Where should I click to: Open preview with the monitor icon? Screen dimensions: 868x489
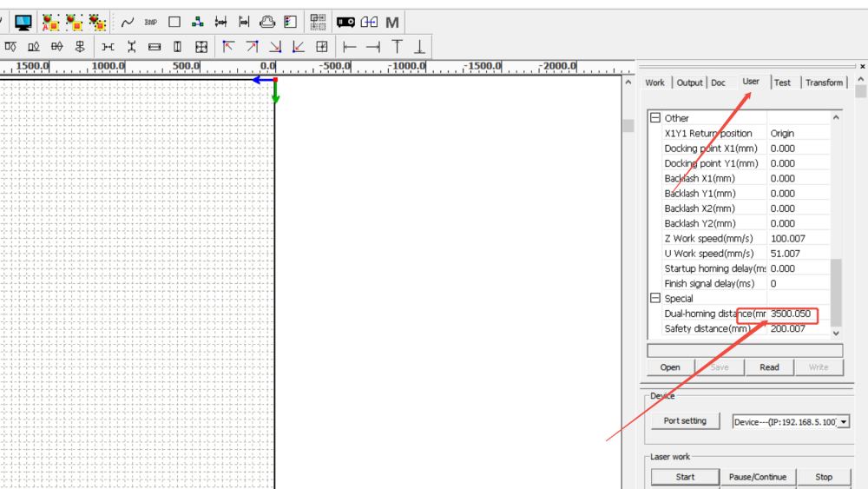[23, 23]
